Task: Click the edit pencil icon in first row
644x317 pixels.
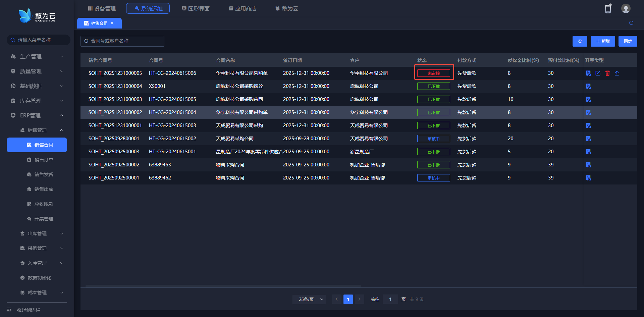Action: pyautogui.click(x=598, y=73)
